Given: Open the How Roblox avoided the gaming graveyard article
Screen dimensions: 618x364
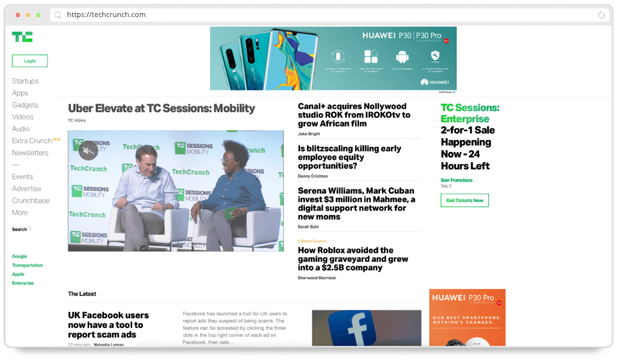Looking at the screenshot, I should [x=353, y=259].
